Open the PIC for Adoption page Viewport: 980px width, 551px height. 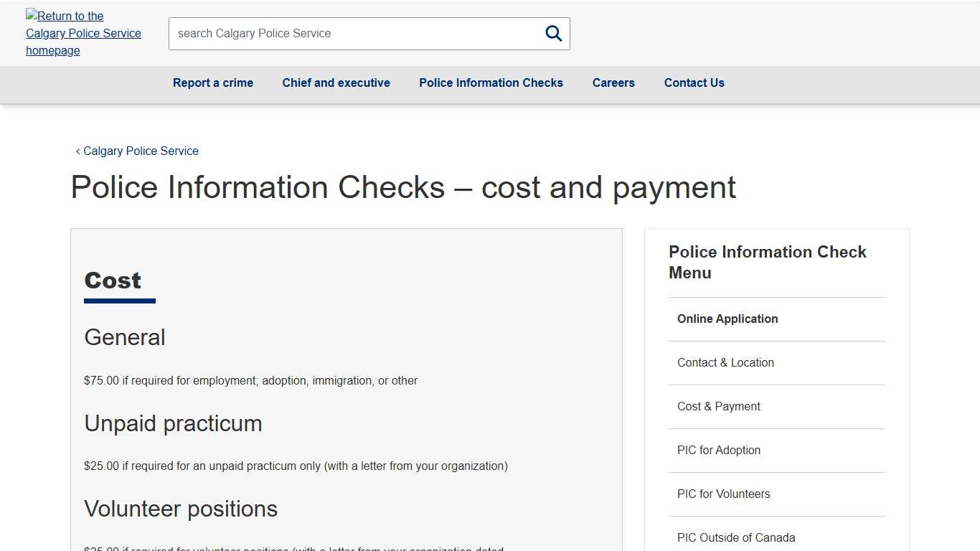[719, 450]
